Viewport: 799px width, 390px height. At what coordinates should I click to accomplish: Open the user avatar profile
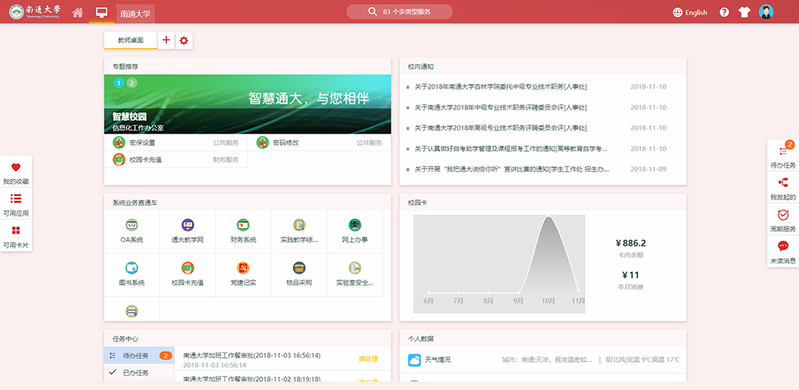click(x=766, y=12)
